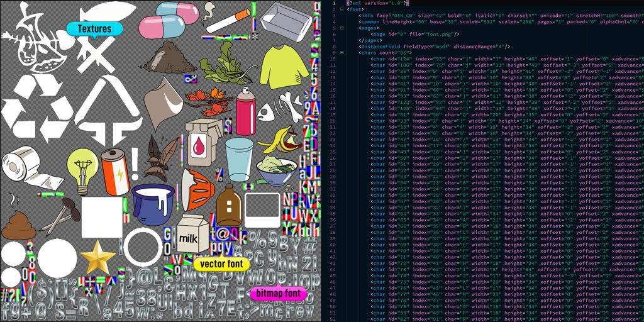Image resolution: width=644 pixels, height=322 pixels.
Task: Click the cyan Textures label
Action: [x=94, y=29]
